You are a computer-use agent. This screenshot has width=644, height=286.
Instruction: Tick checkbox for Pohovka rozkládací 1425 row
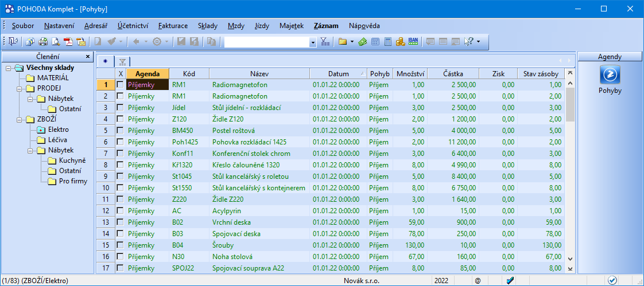(120, 142)
